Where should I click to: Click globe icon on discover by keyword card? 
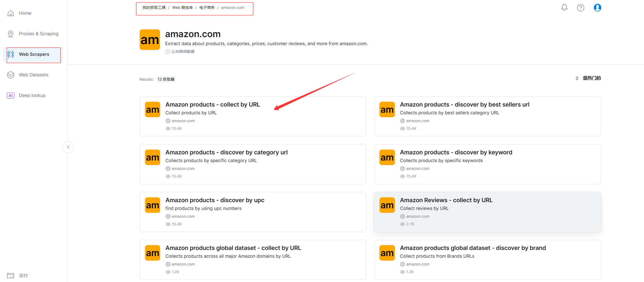point(402,169)
